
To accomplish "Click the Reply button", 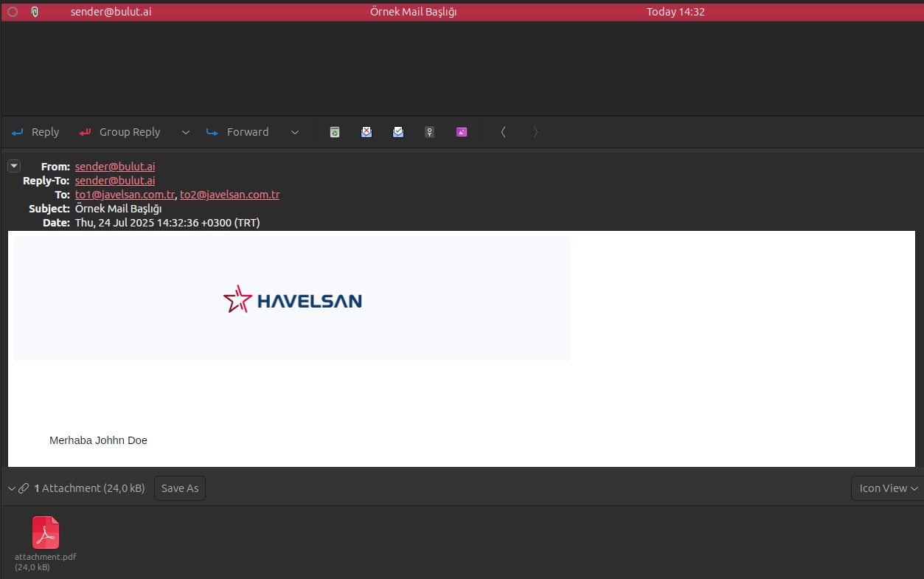I will click(x=35, y=132).
